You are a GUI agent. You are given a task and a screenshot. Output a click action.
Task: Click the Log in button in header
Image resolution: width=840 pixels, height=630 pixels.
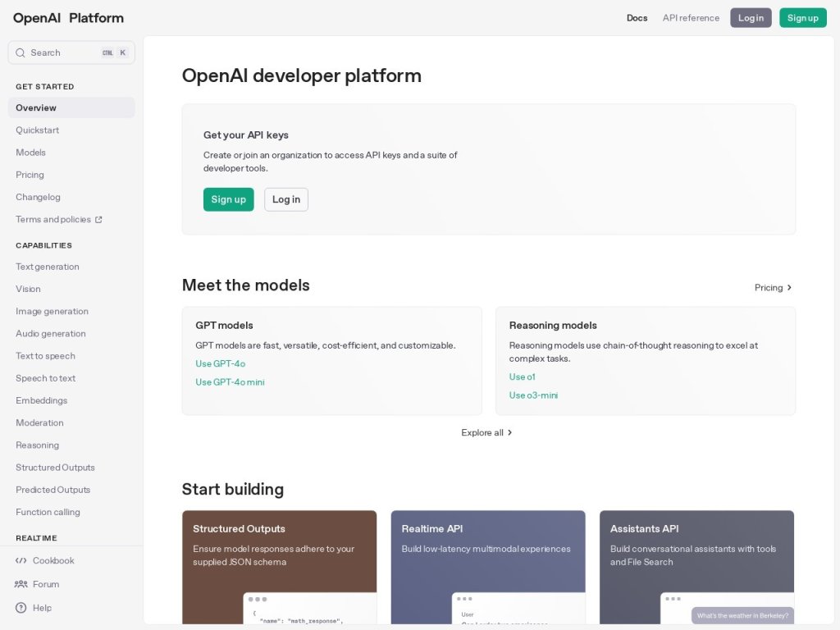pos(751,18)
